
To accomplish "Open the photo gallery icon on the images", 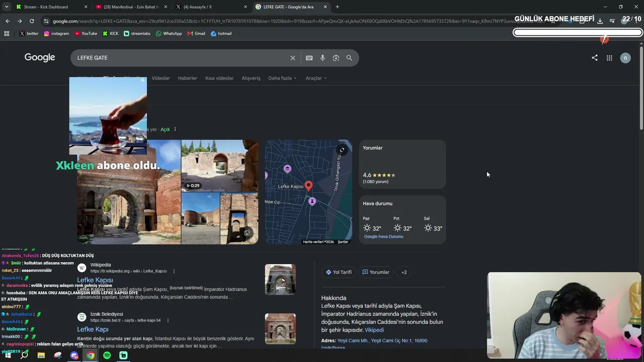I will pos(247,233).
